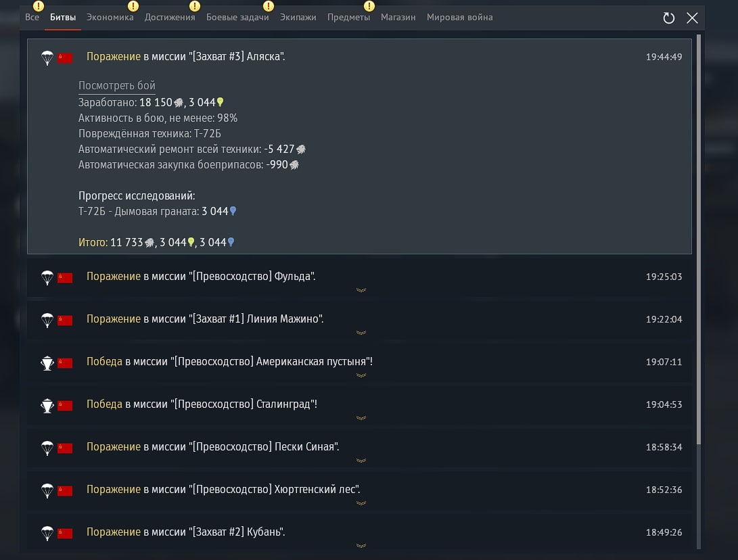Click trophy icon for Американская пустыня
Screen dimensions: 738x560
(47, 363)
